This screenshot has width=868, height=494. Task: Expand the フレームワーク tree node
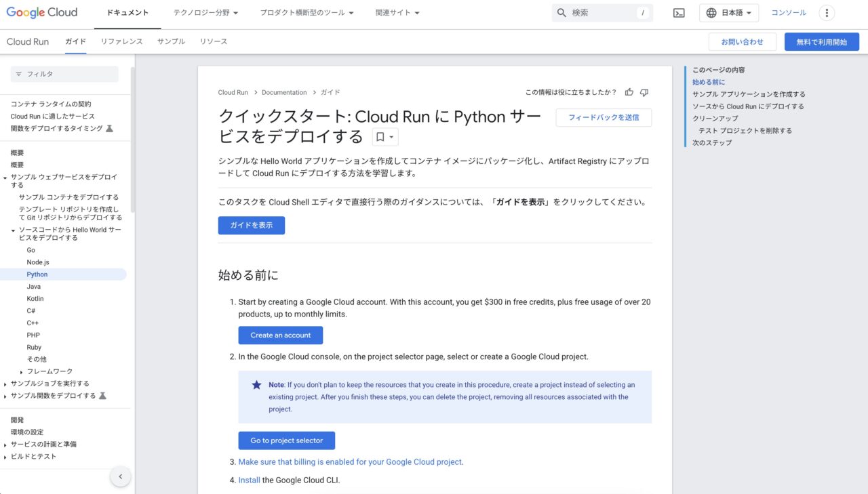22,372
